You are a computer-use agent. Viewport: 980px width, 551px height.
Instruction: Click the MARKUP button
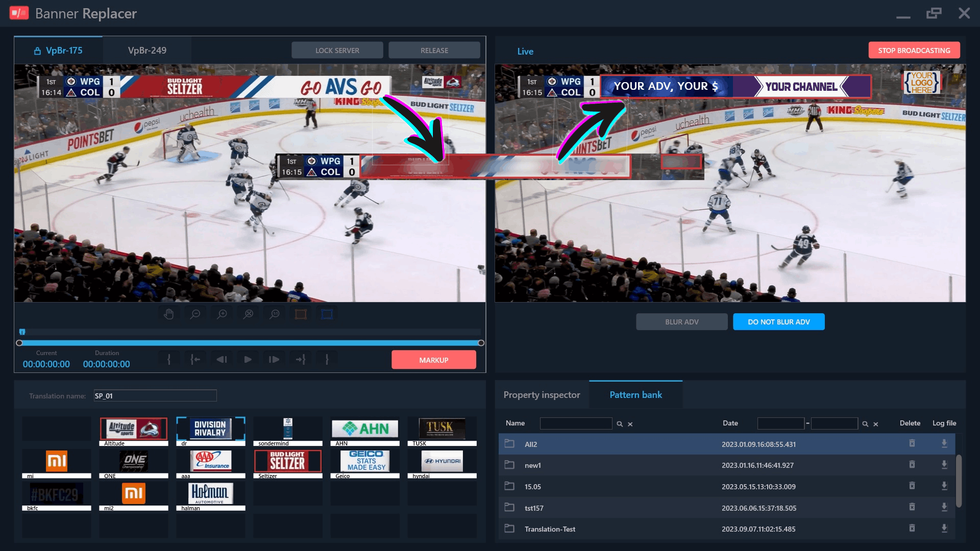[433, 360]
